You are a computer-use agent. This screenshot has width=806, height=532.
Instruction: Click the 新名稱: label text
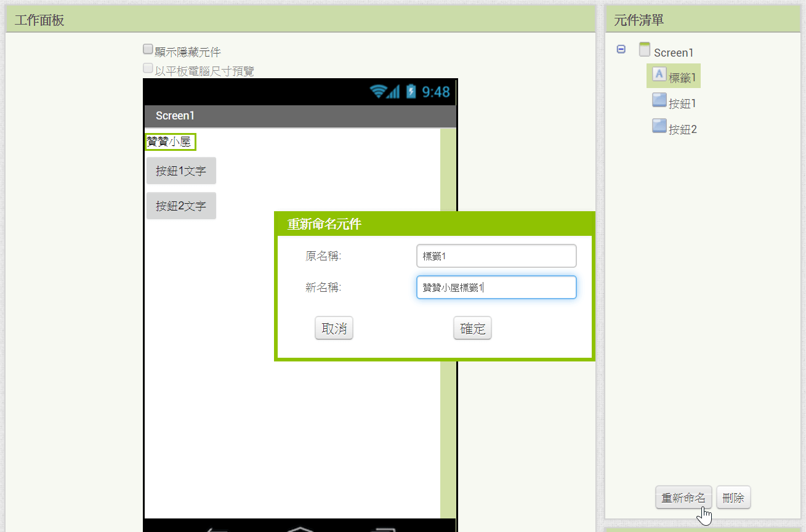(323, 288)
